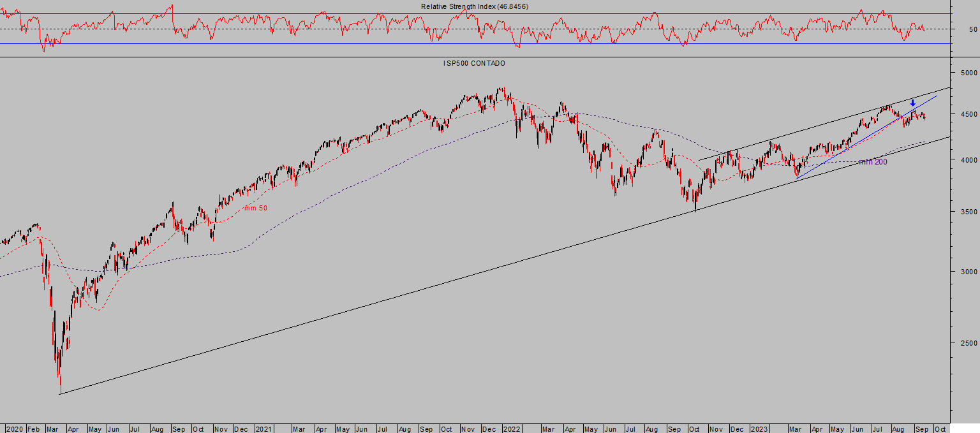Click the March 2020 low at trendline start
Image resolution: width=980 pixels, height=433 pixels.
(60, 390)
